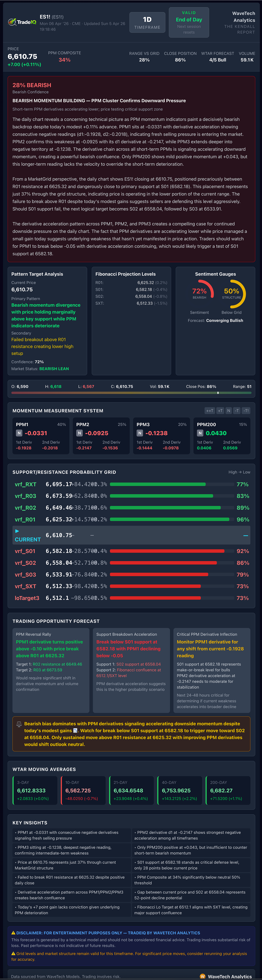
Task: Select the -T momentum legend badge
Action: (x=237, y=410)
